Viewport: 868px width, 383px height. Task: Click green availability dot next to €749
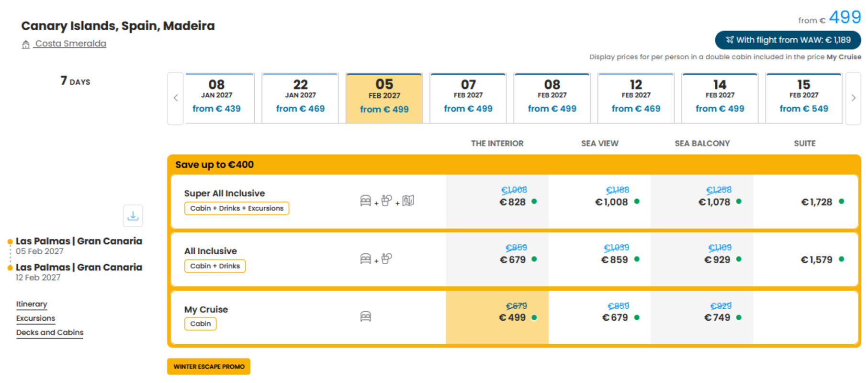[739, 317]
